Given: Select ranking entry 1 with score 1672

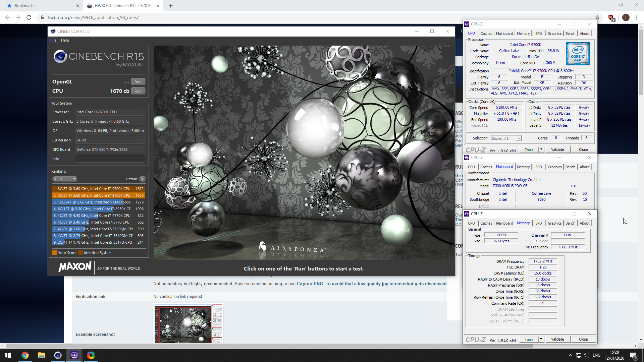Looking at the screenshot, I should pos(99,189).
